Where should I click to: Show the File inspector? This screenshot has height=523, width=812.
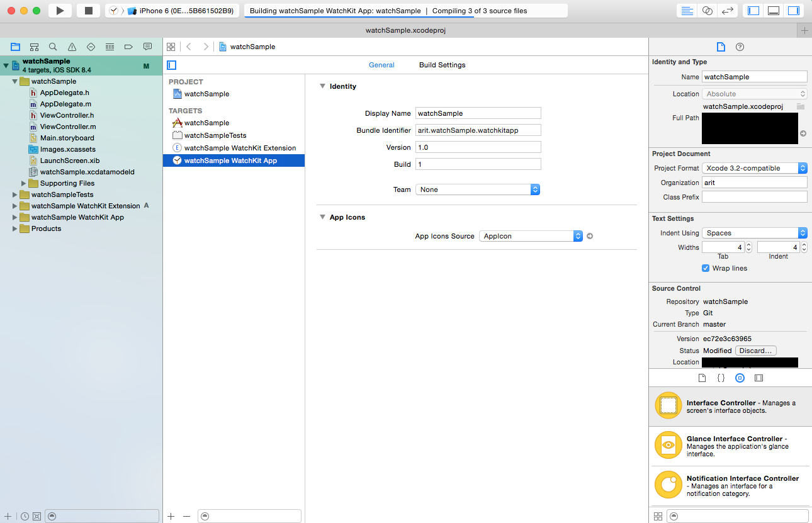click(x=721, y=47)
